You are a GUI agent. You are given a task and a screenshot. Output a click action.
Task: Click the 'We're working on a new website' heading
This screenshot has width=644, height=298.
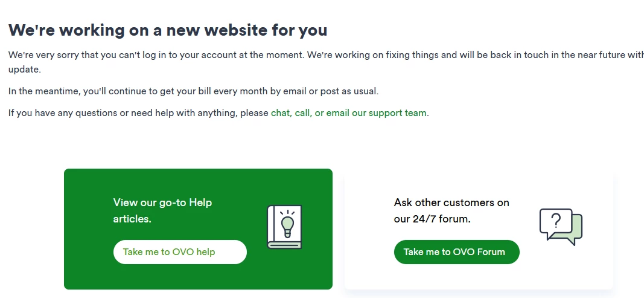click(168, 30)
